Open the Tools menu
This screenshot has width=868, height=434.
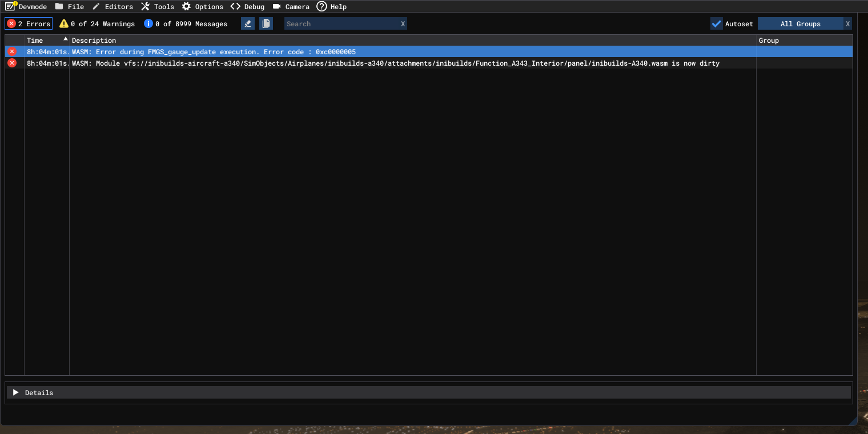coord(158,6)
